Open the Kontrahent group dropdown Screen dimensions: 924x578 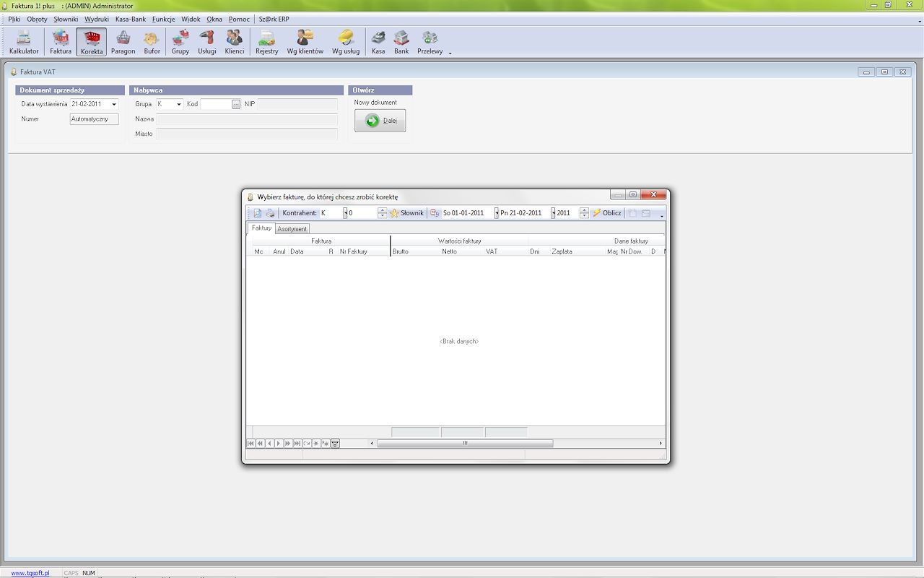[345, 213]
